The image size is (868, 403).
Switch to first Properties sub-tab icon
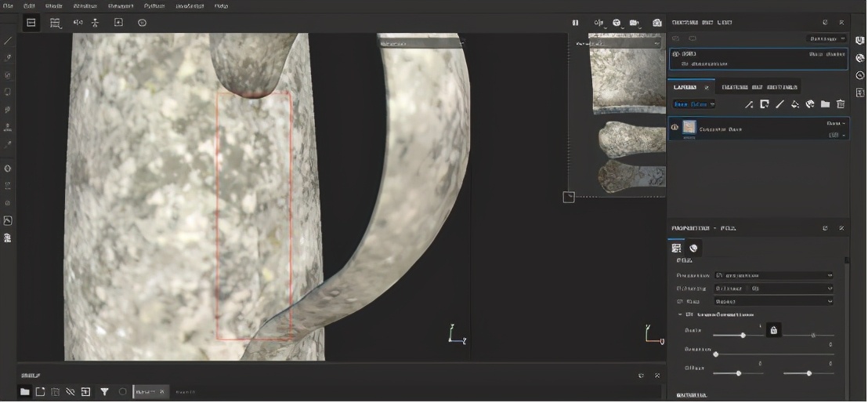677,248
